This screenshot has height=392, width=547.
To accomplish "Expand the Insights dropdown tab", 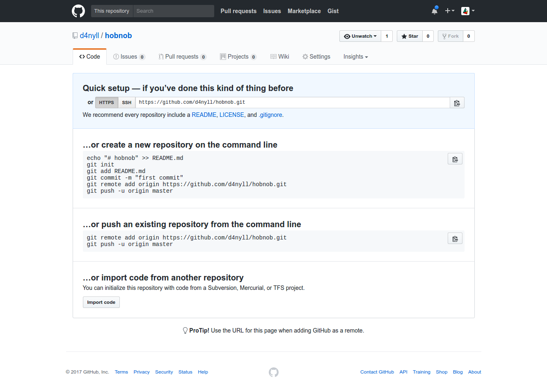I will (x=355, y=57).
